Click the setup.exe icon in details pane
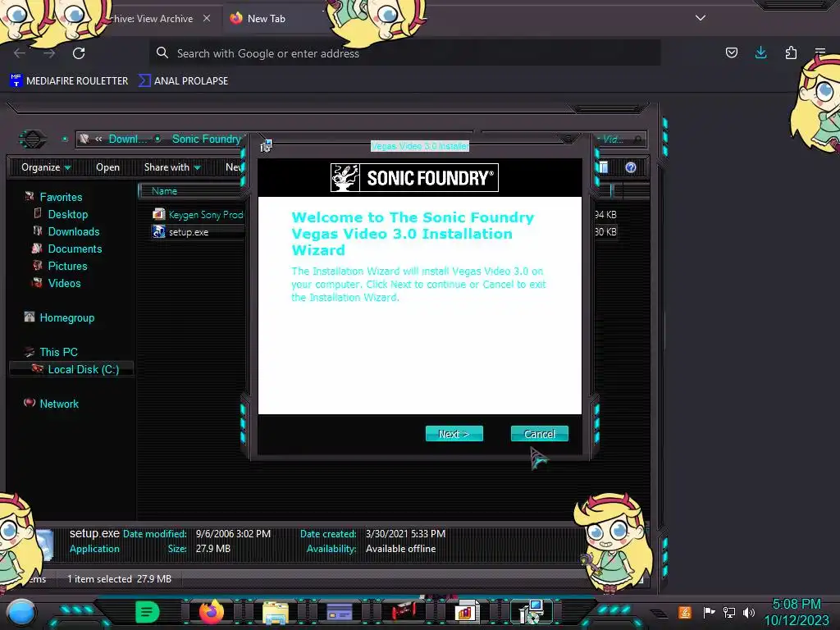Viewport: 840px width, 630px height. tap(45, 544)
